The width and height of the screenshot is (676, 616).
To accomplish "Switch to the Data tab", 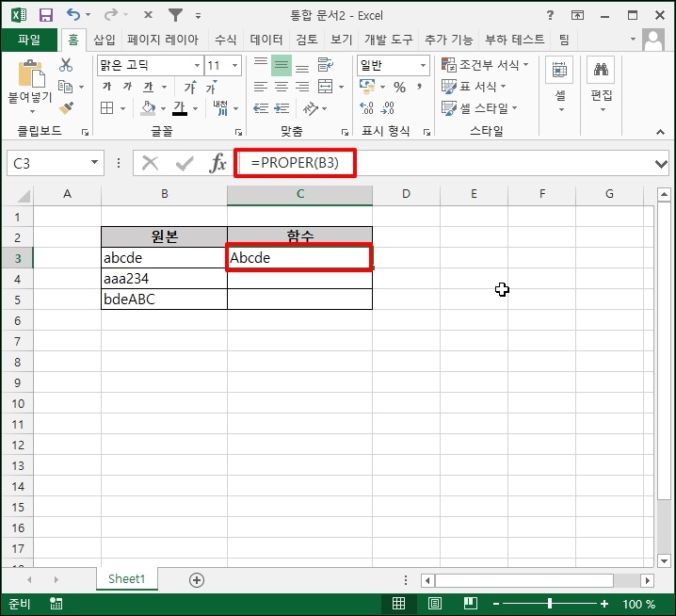I will (266, 40).
